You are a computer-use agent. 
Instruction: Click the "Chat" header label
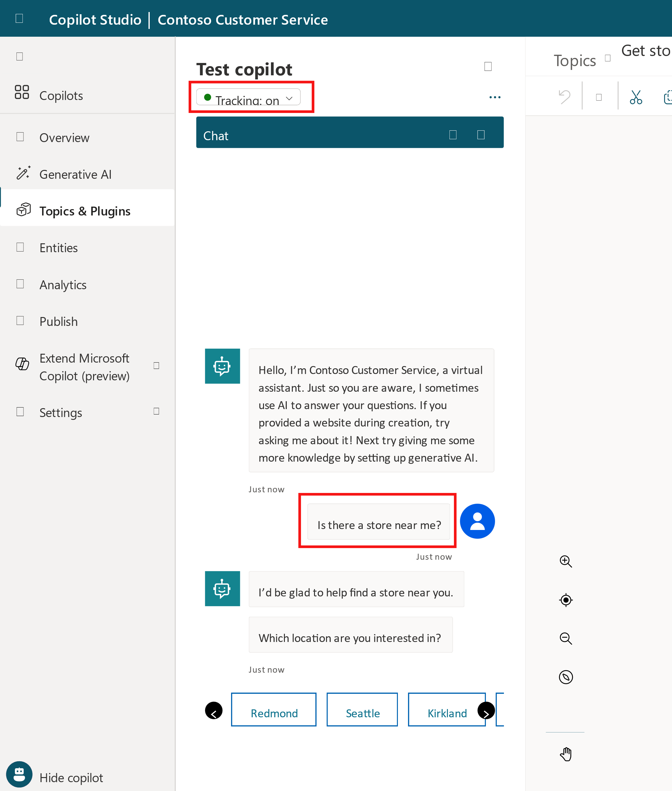(x=216, y=136)
